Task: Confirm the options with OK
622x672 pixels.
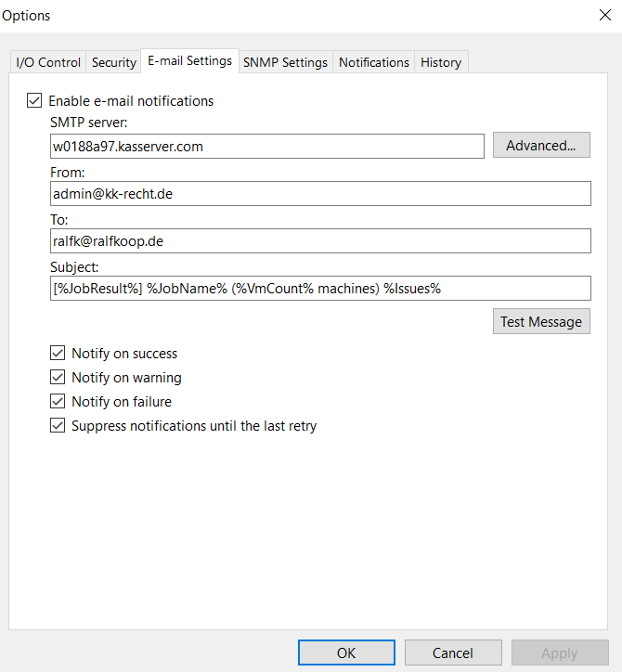Action: tap(346, 653)
